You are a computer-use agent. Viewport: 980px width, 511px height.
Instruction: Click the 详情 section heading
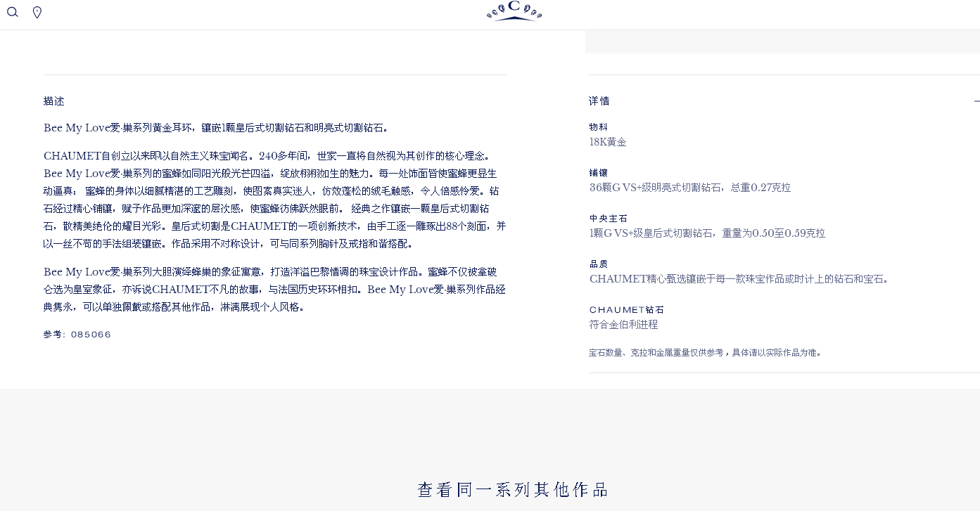pos(599,101)
